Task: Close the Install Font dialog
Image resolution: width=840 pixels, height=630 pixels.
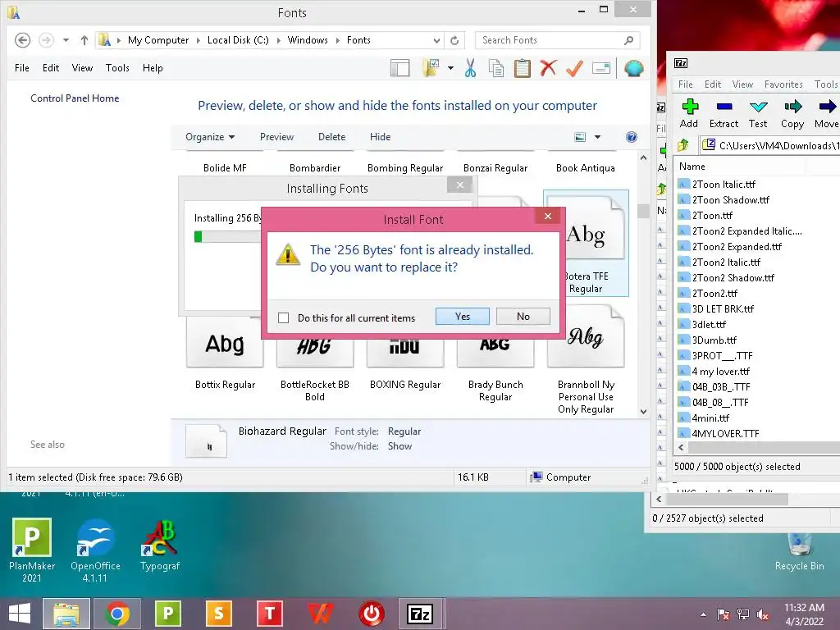Action: click(547, 216)
